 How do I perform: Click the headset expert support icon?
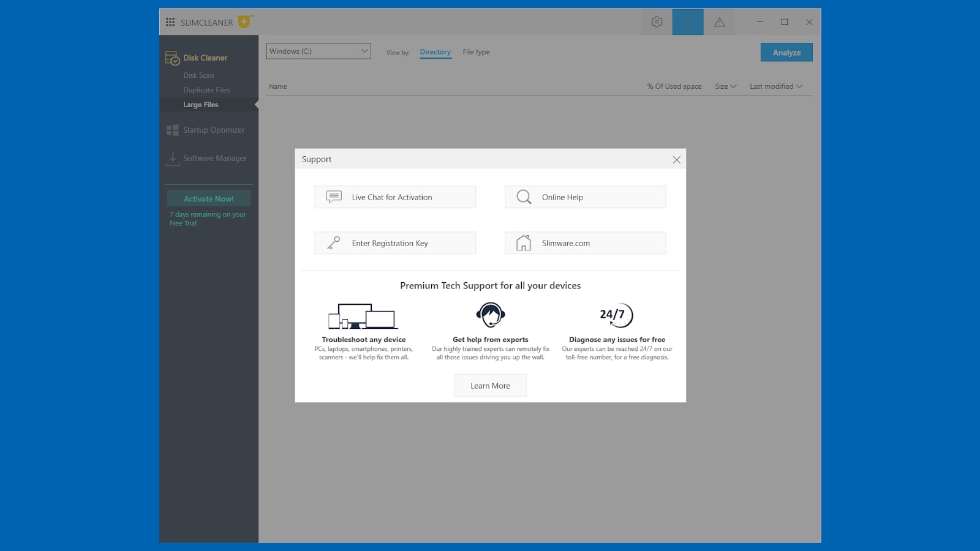coord(491,315)
